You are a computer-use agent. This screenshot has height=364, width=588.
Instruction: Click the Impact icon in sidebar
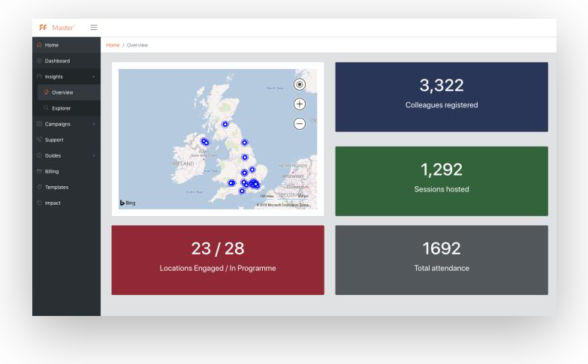39,203
